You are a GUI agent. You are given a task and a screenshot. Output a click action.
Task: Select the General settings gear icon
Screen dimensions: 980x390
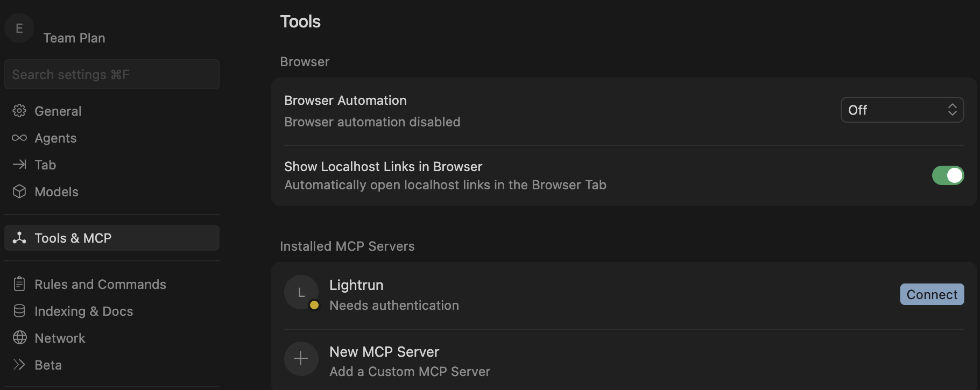pyautogui.click(x=19, y=111)
